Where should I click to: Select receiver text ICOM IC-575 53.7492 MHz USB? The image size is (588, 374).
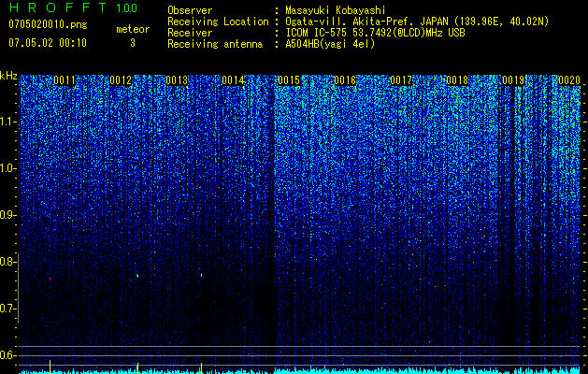(375, 33)
